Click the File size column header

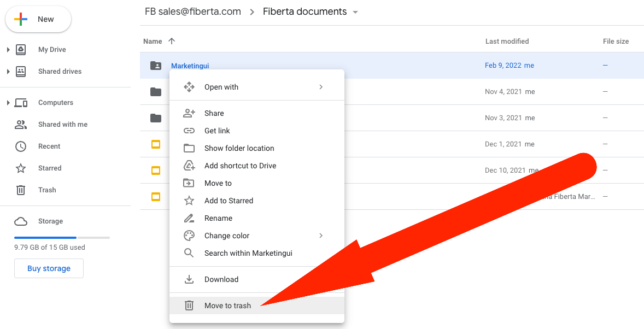pyautogui.click(x=616, y=41)
